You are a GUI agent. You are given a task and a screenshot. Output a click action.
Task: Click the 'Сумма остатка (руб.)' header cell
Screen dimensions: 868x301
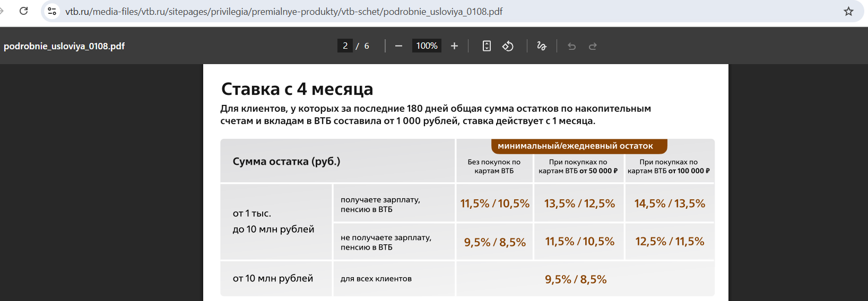tap(337, 161)
